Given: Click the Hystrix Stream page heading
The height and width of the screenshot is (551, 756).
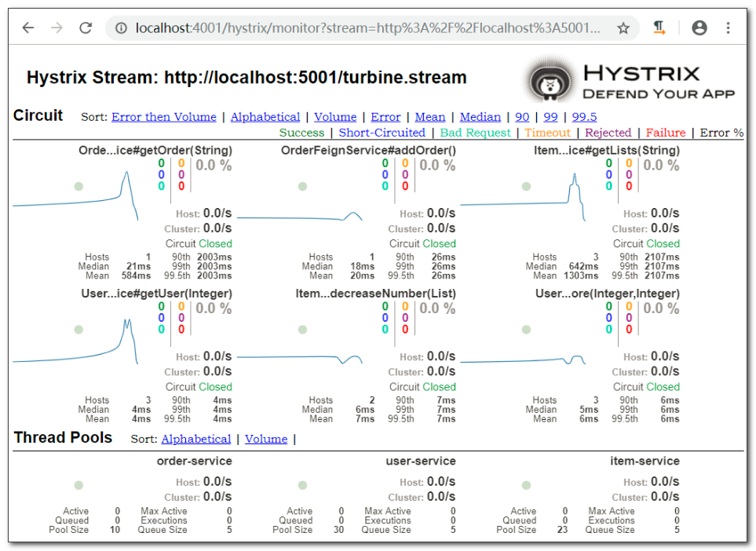Looking at the screenshot, I should (247, 77).
